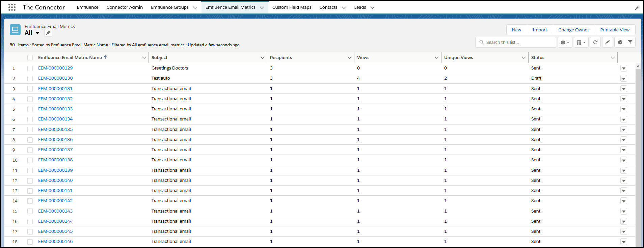The width and height of the screenshot is (644, 248).
Task: Open the All list view picker
Action: pos(32,33)
